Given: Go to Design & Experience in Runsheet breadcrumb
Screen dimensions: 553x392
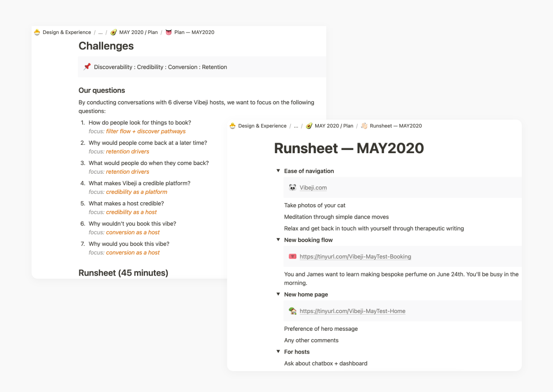Looking at the screenshot, I should [262, 126].
